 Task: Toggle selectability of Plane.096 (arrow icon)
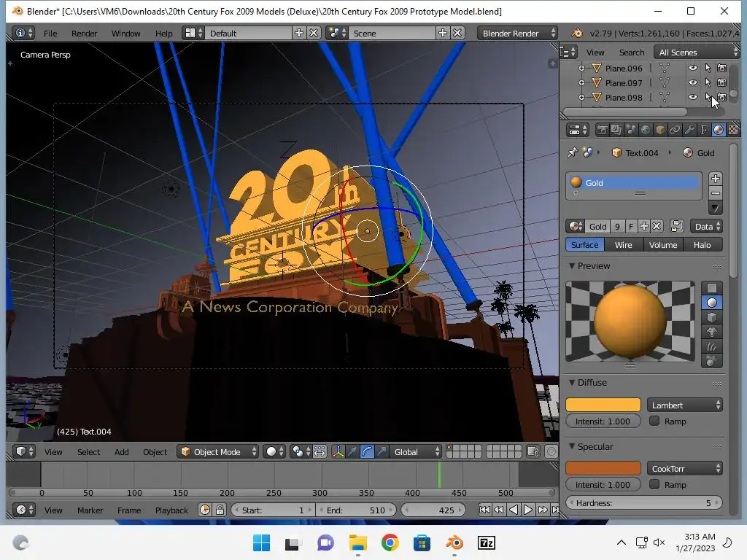pos(708,69)
